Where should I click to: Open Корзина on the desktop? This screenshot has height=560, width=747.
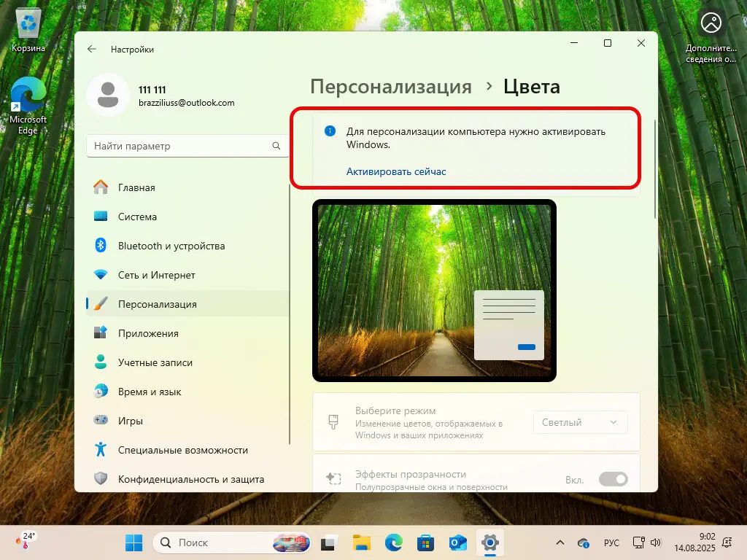(x=27, y=22)
